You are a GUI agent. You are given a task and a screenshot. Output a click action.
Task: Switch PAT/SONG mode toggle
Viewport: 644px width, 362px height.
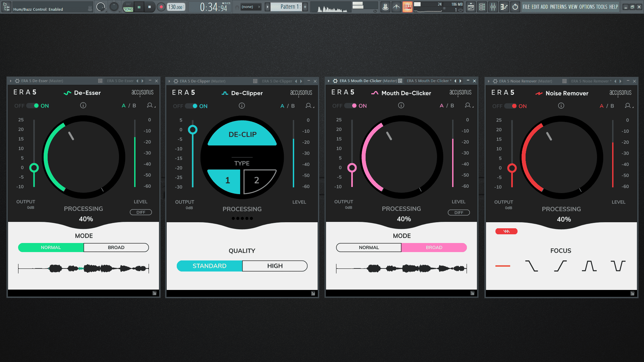(128, 7)
